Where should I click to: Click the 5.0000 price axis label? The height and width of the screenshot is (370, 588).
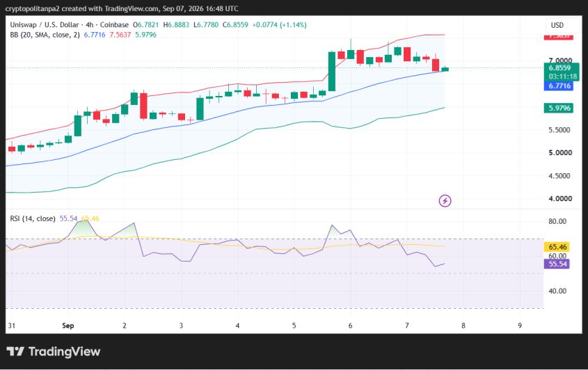point(560,153)
